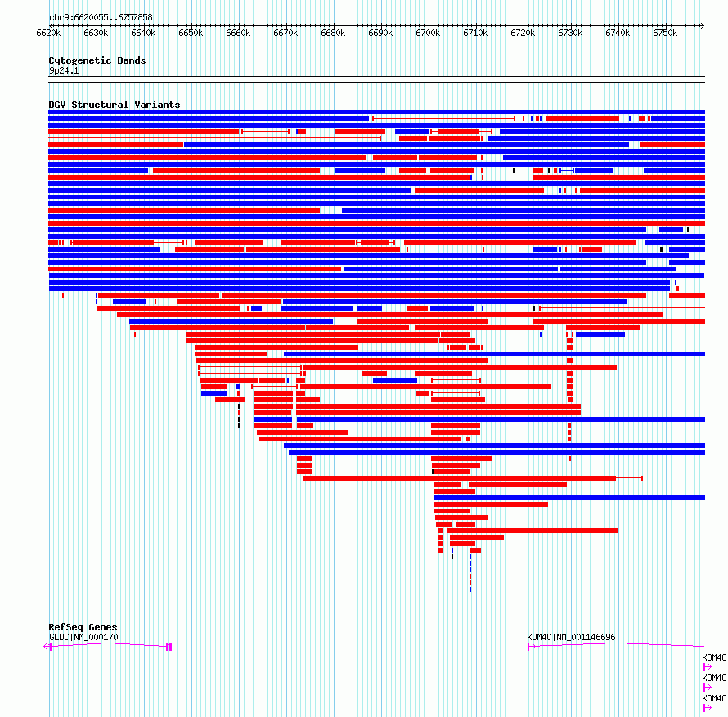Click the 6710k ruler label

click(475, 33)
